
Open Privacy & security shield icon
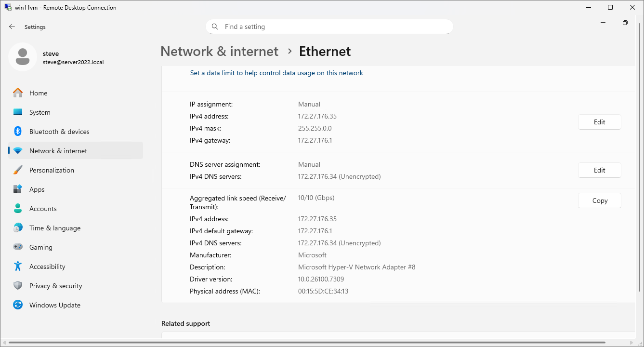[x=18, y=286]
